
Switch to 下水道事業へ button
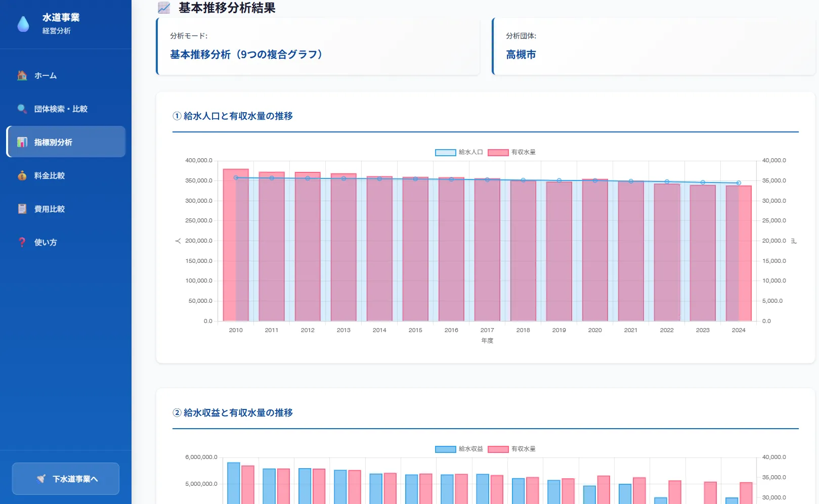tap(66, 479)
